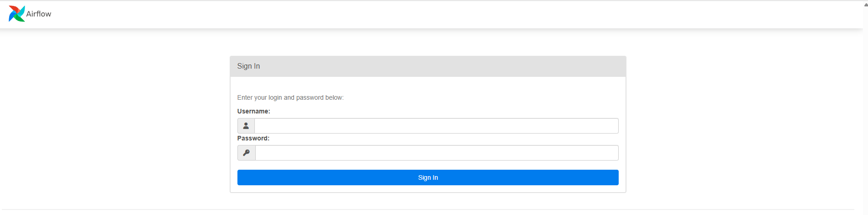This screenshot has width=868, height=215.
Task: Click the Password label
Action: coord(253,138)
